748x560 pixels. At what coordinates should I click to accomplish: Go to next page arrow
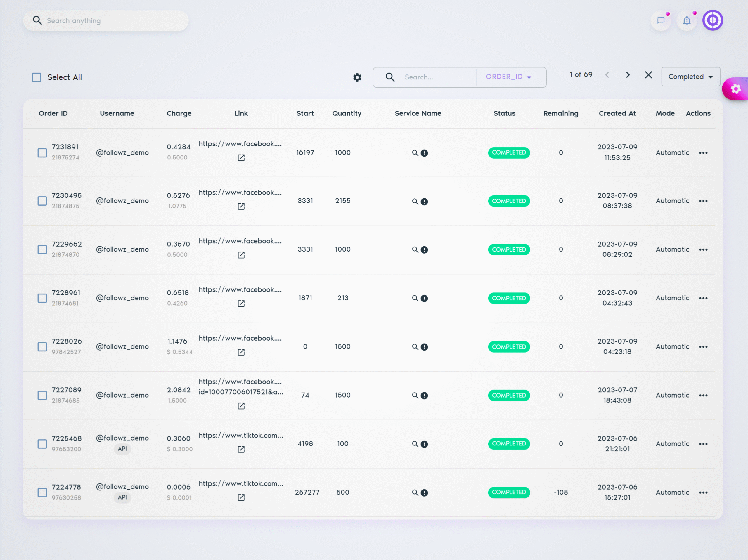click(628, 75)
